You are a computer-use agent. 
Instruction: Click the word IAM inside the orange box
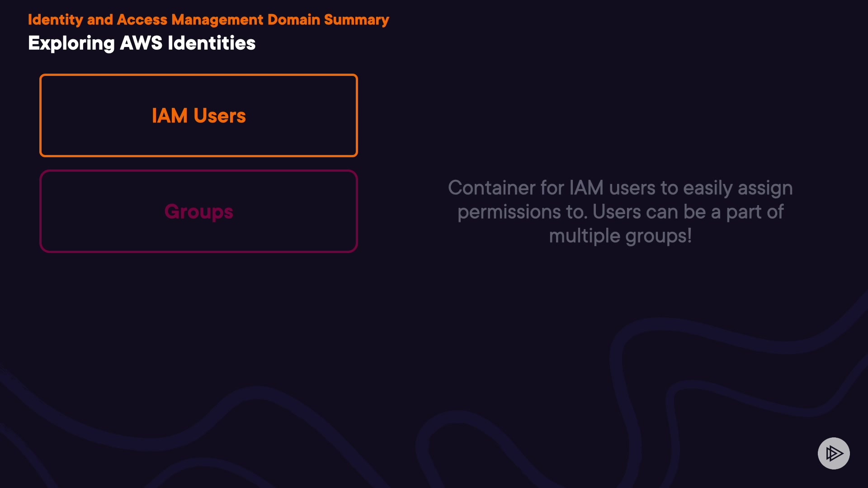[x=170, y=116]
